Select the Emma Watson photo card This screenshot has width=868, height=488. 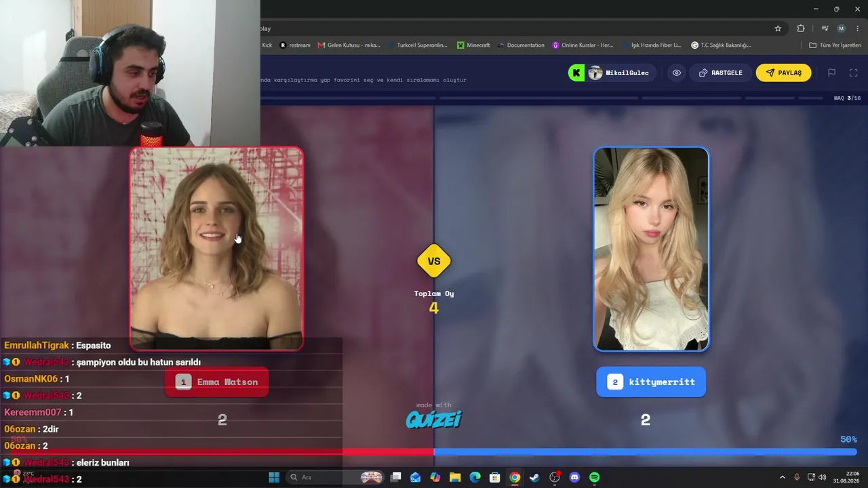click(217, 249)
